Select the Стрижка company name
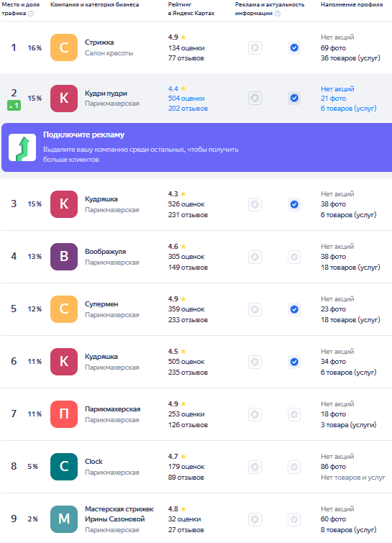 click(x=99, y=42)
